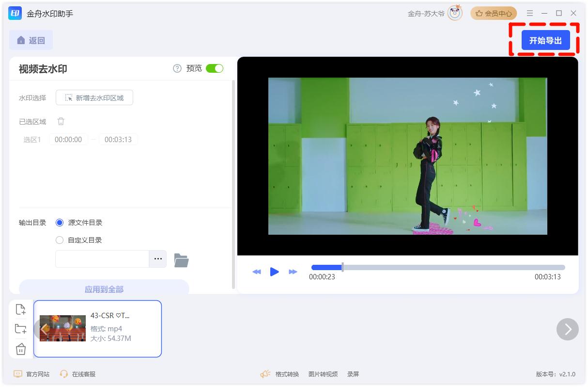Click the add file icon
The width and height of the screenshot is (588, 387).
(20, 309)
